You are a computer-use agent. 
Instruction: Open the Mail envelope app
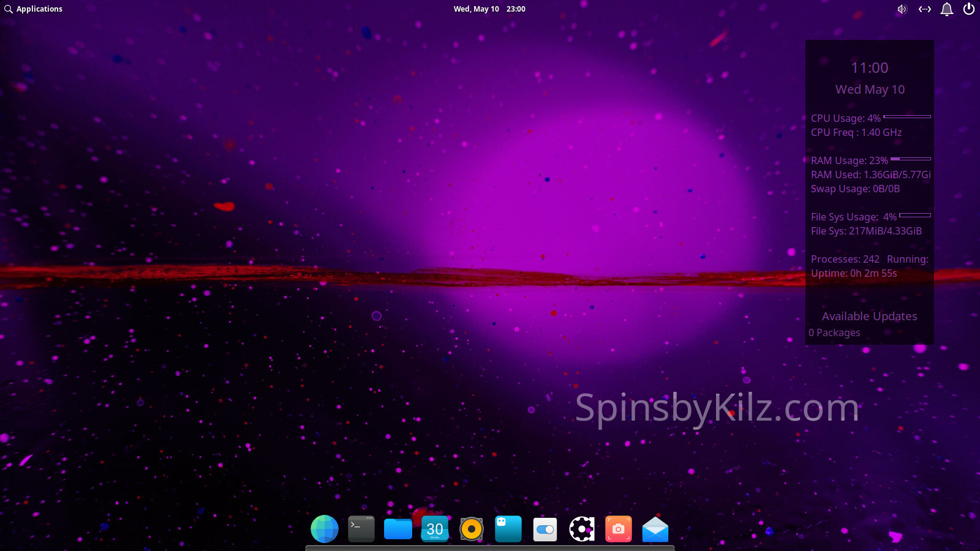point(655,529)
